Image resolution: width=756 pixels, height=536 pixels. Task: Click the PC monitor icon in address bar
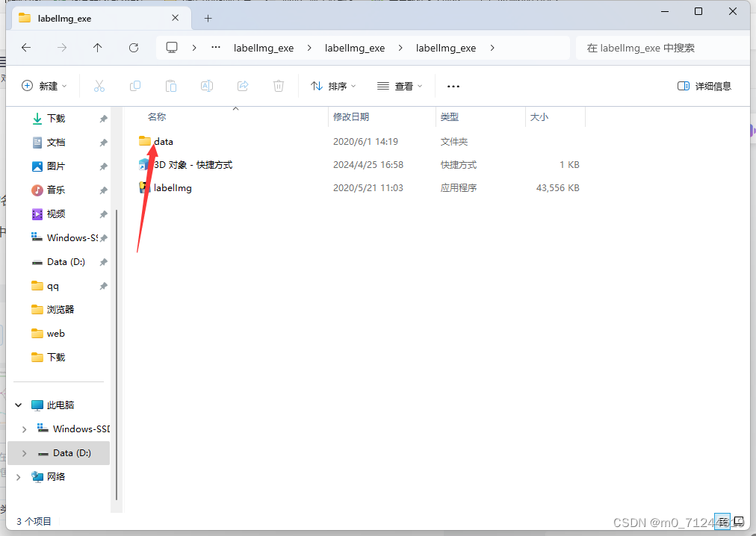point(172,47)
